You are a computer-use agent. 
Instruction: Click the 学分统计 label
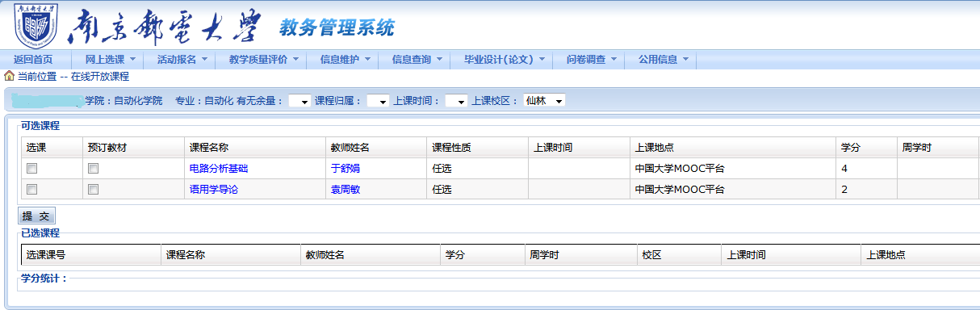[44, 279]
